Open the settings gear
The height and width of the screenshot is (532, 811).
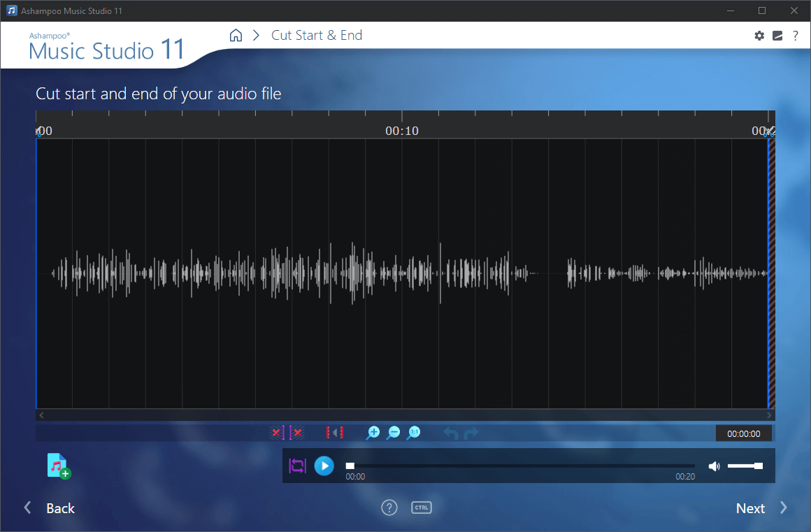[x=759, y=35]
